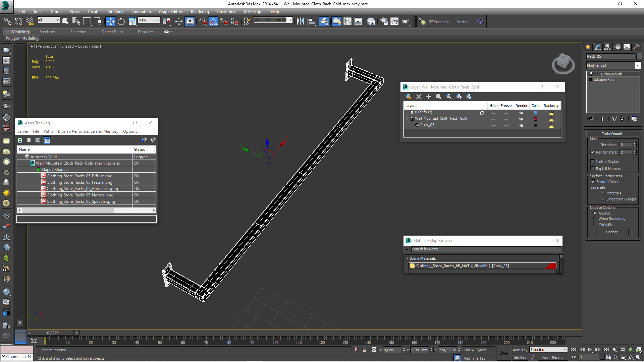Click the Search by Name field
Viewport: 644px width, 362px height.
point(486,249)
